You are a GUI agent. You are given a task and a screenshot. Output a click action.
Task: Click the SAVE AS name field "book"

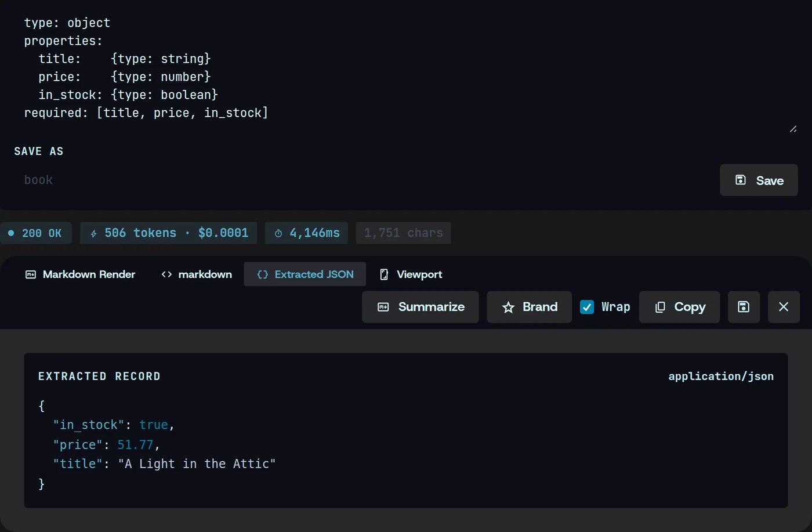[362, 180]
